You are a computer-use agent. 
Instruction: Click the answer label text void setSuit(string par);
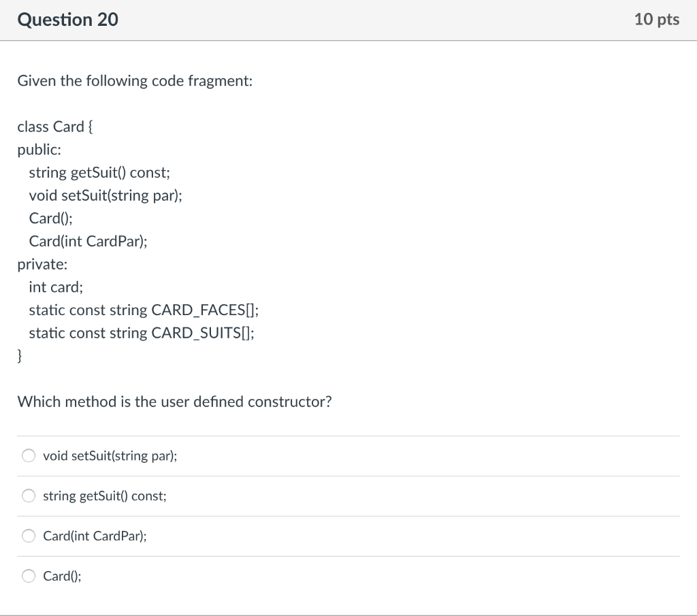(x=110, y=456)
